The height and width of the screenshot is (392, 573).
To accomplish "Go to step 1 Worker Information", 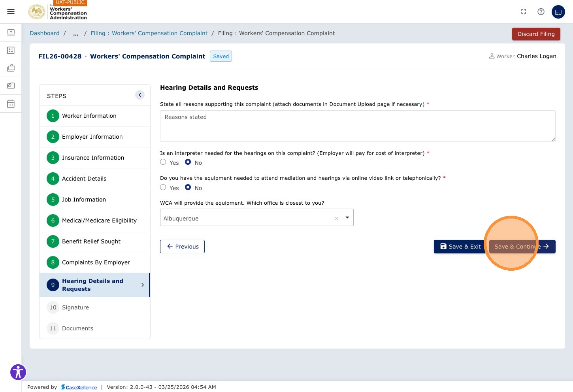I will pos(95,116).
